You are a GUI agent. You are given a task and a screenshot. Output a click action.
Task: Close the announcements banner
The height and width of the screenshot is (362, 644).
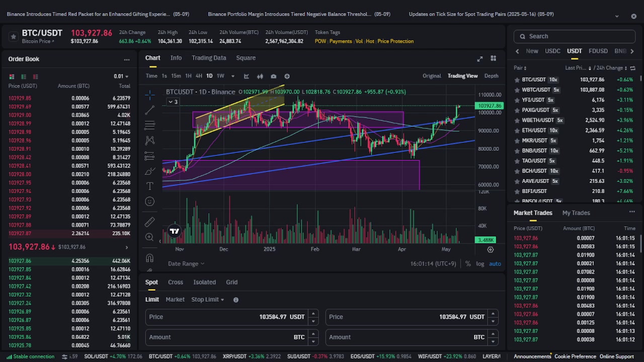[633, 16]
